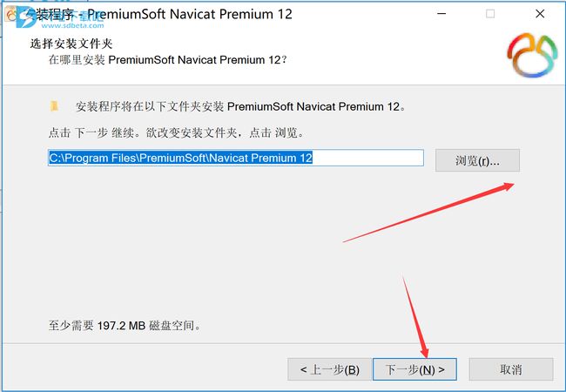Screen dimensions: 566x392
Task: Continue with 下一步(N) button
Action: pos(414,369)
